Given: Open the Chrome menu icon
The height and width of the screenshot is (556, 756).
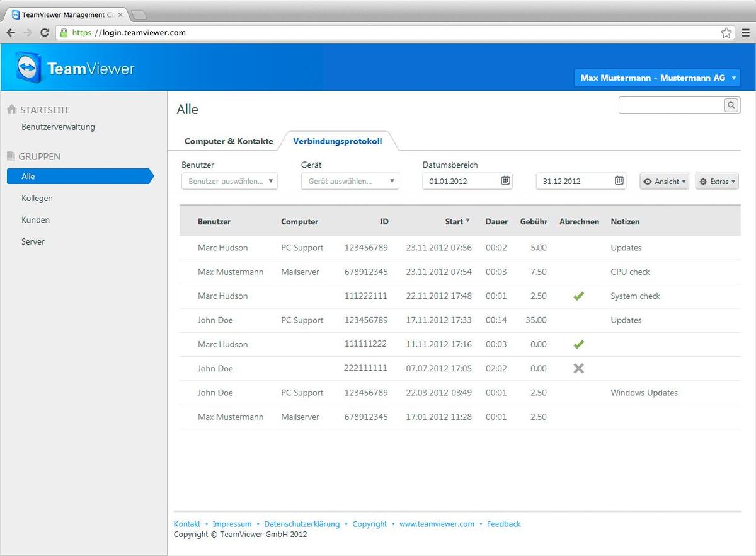Looking at the screenshot, I should click(x=745, y=32).
